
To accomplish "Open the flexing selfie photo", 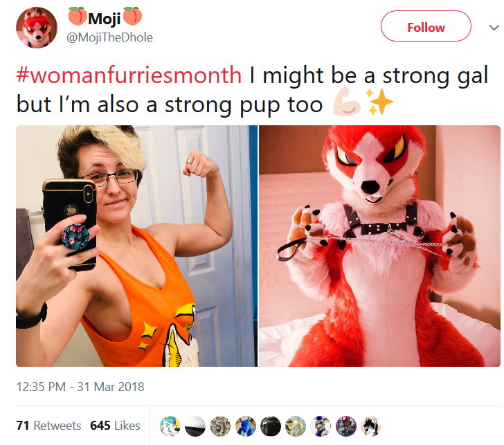I will pyautogui.click(x=136, y=246).
